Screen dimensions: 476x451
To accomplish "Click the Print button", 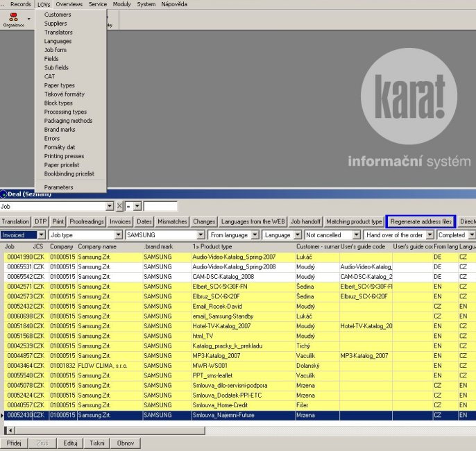I will click(58, 221).
